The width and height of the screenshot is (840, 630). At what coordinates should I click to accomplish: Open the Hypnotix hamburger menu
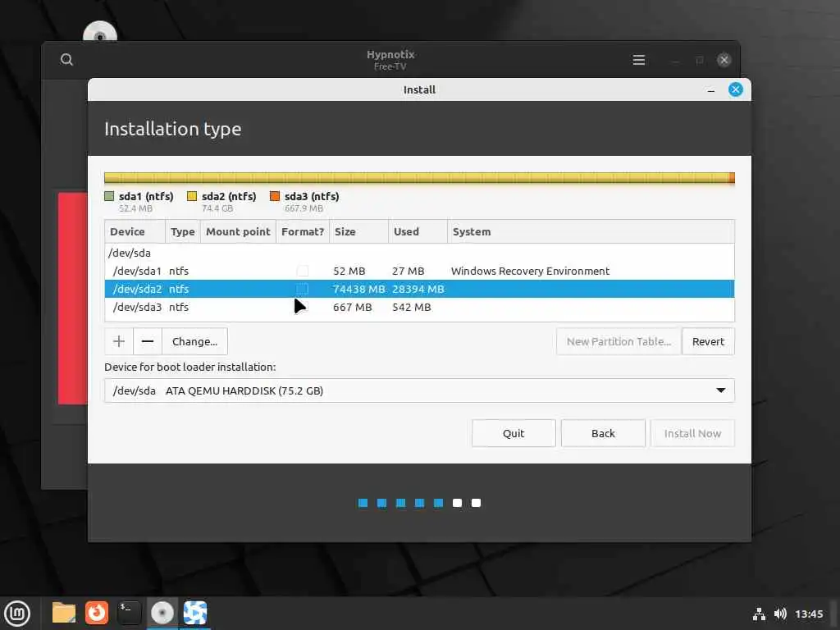click(x=638, y=60)
